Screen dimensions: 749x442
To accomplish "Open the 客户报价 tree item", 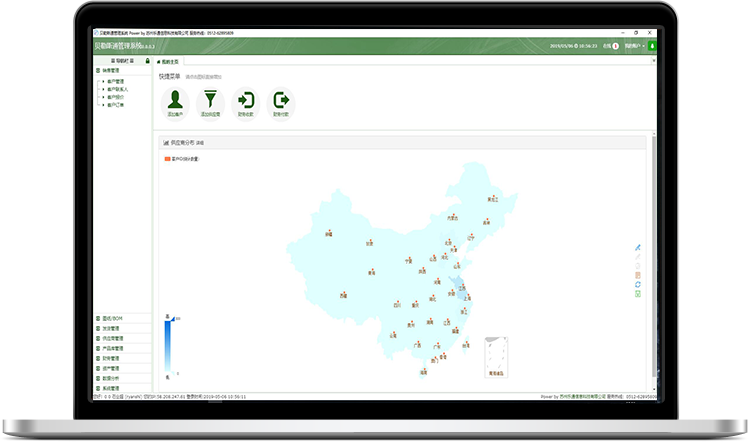I will pyautogui.click(x=116, y=97).
